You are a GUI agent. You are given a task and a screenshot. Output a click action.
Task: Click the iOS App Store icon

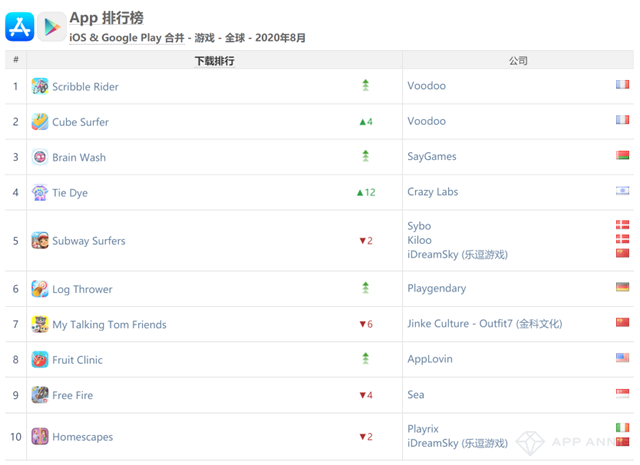tap(20, 27)
